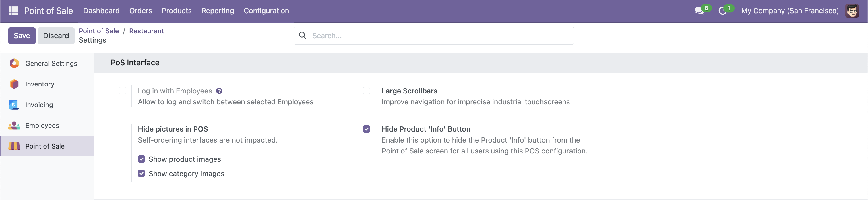
Task: Open the Dashboard menu
Action: (x=101, y=11)
